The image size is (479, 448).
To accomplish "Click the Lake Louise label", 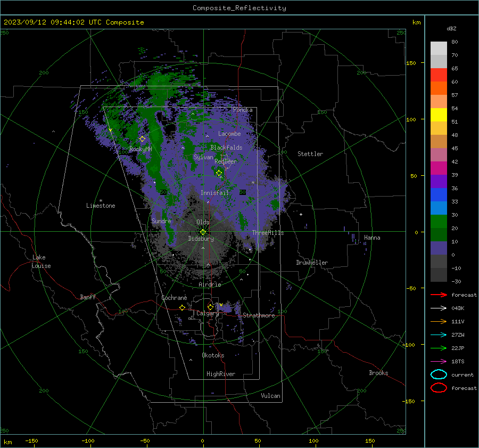I will [41, 262].
